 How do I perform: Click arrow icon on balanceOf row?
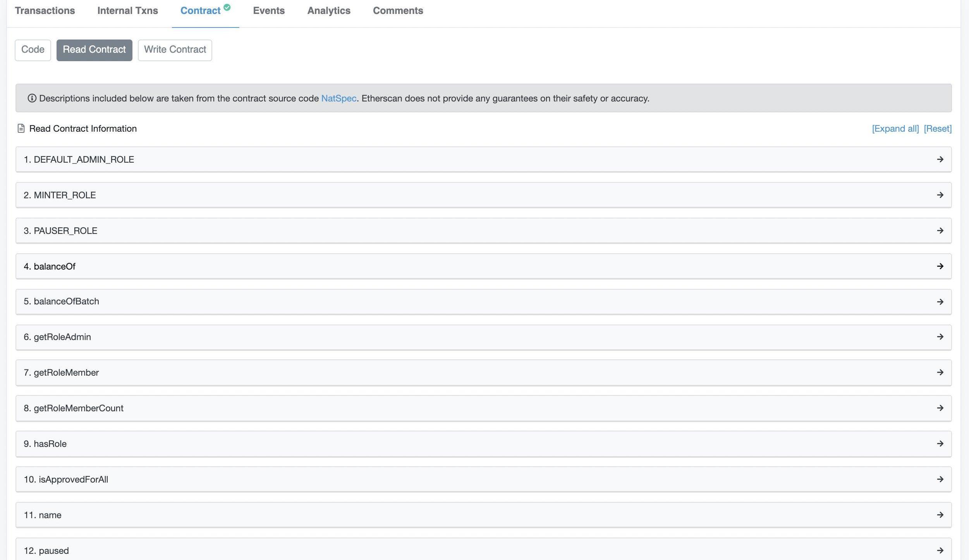[940, 266]
